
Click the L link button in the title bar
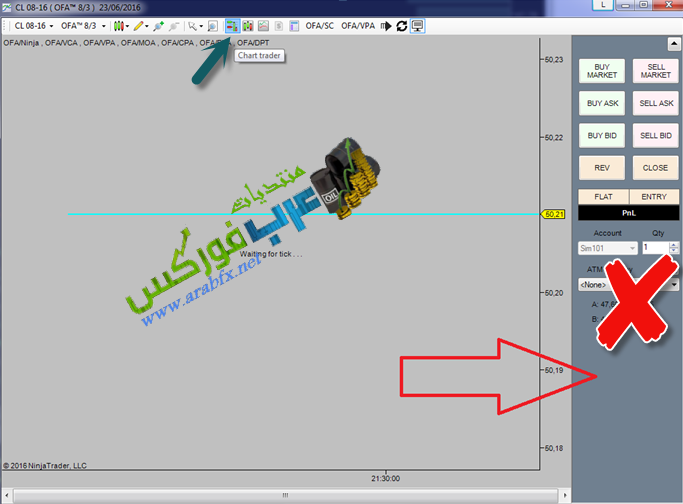coord(603,5)
